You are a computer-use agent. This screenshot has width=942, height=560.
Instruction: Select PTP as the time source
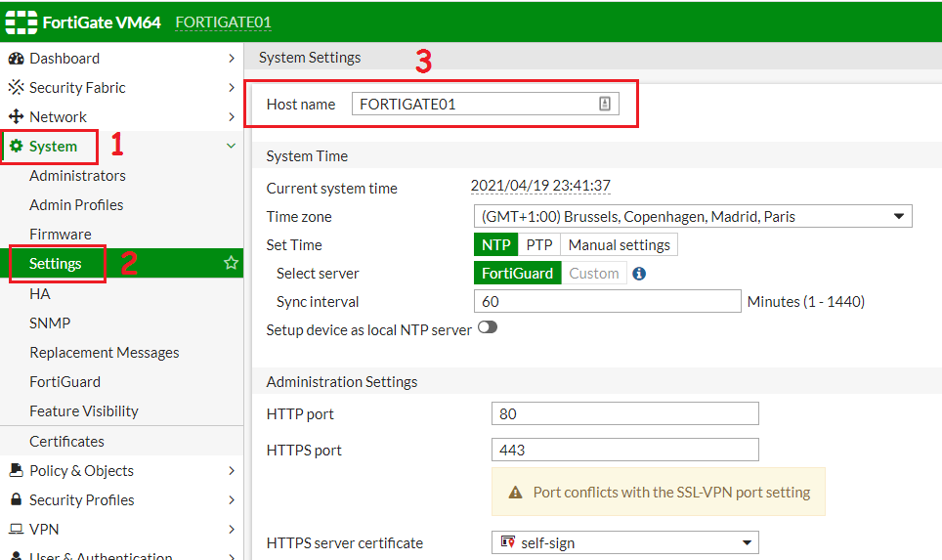(x=538, y=245)
